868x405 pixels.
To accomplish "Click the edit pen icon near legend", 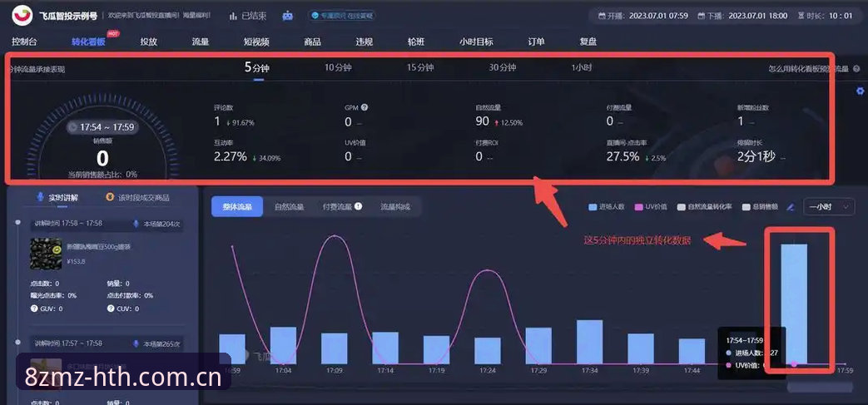I will pyautogui.click(x=790, y=207).
